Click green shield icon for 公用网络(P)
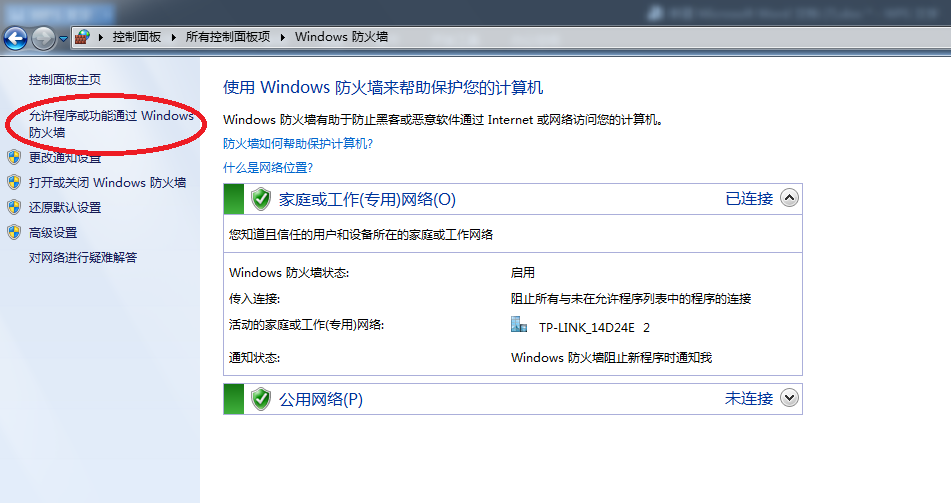Viewport: 951px width, 503px height. pyautogui.click(x=261, y=399)
